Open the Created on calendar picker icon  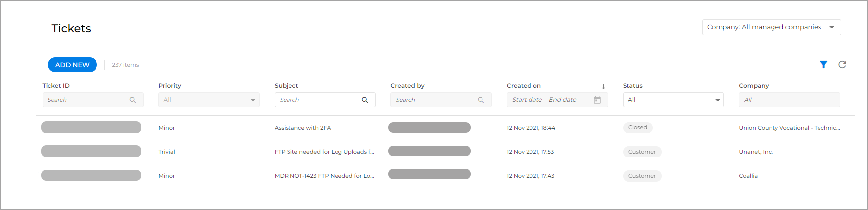(x=597, y=100)
